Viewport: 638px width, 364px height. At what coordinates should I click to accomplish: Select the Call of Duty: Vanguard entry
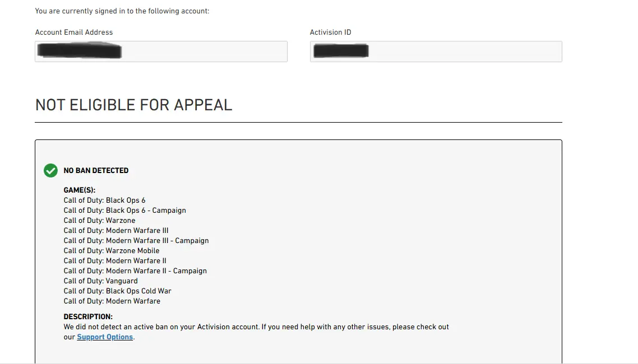coord(100,281)
